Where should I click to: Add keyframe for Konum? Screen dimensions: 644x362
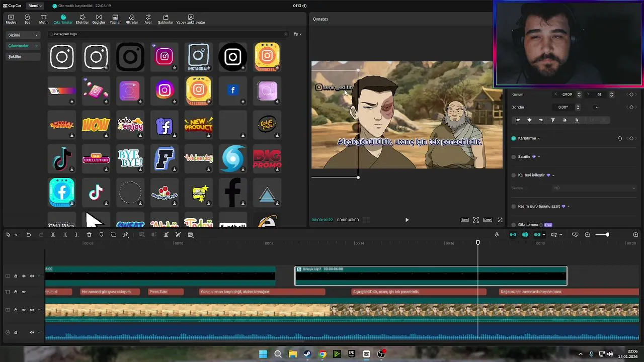631,95
